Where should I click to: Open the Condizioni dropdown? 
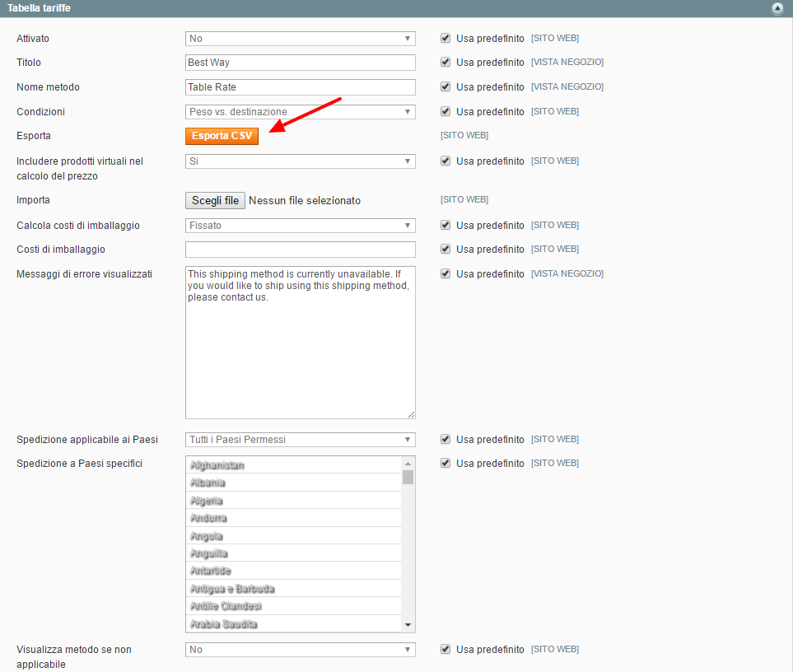point(300,112)
